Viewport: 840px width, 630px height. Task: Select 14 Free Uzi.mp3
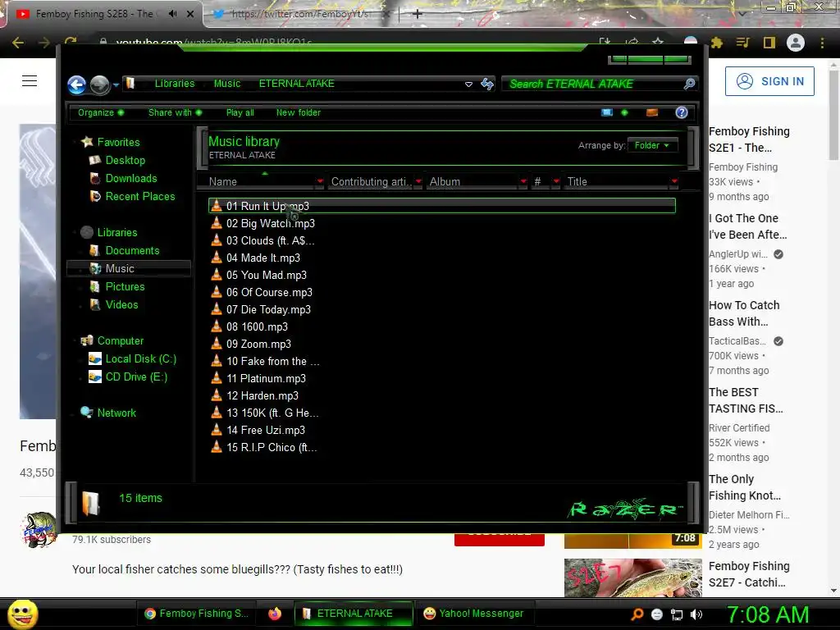click(266, 430)
